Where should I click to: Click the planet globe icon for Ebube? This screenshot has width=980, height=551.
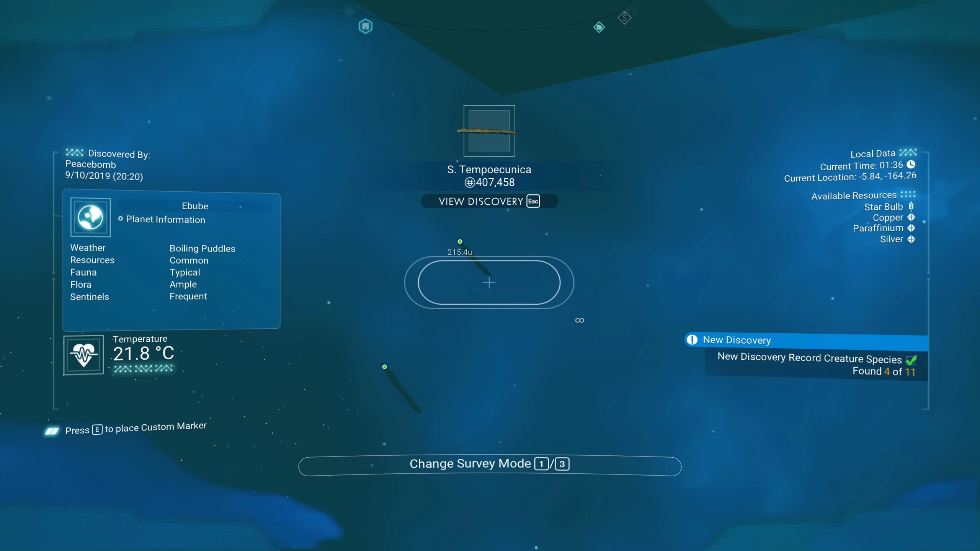(x=91, y=217)
